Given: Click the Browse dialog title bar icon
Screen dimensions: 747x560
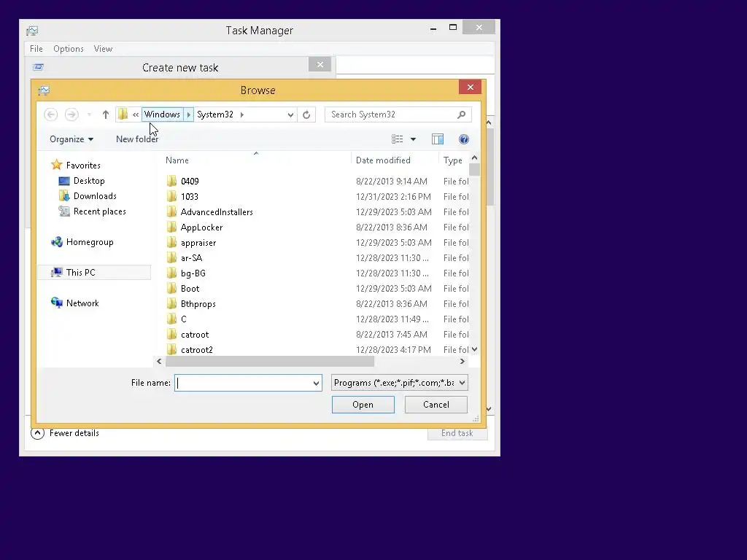Looking at the screenshot, I should 44,90.
